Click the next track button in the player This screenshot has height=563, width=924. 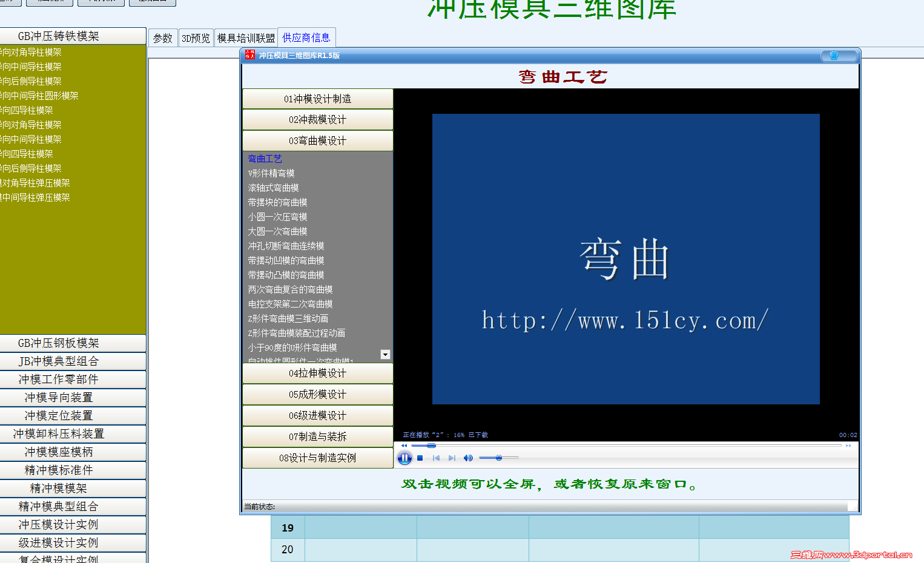(452, 458)
